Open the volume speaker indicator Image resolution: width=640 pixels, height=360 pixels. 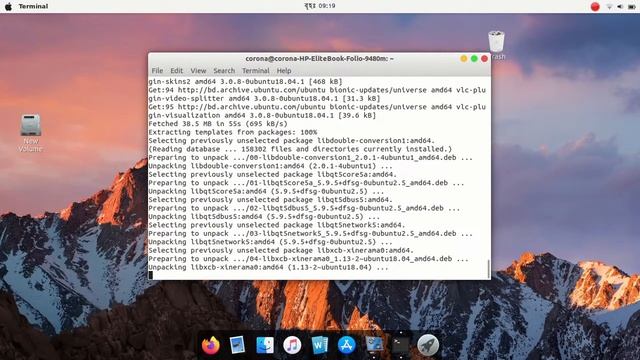(620, 7)
